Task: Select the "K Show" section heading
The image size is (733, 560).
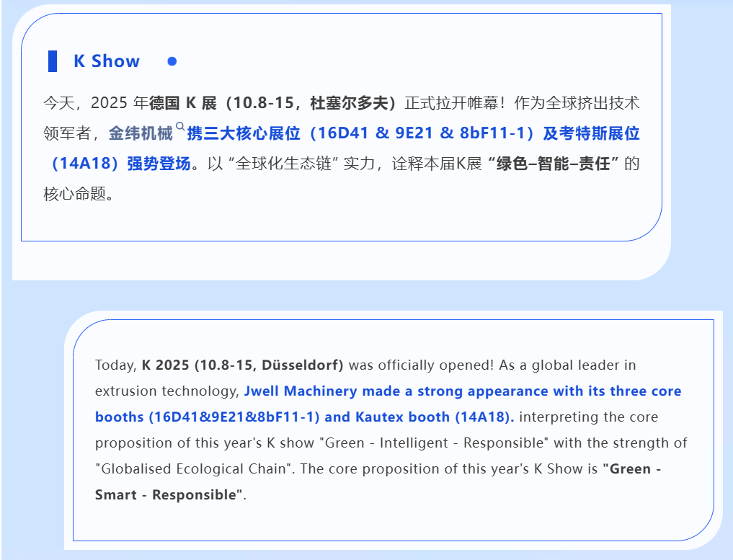Action: point(107,61)
